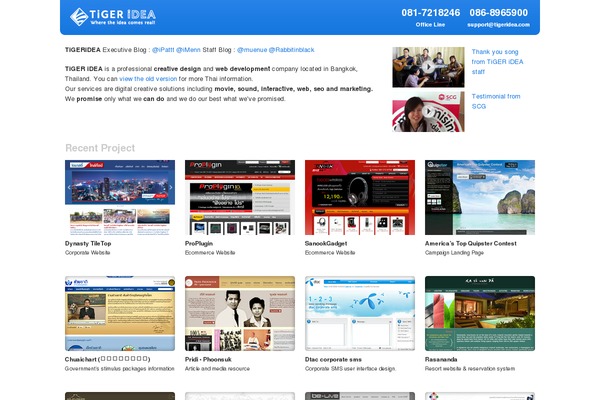
Task: Open the America's Top Quipster Contest thumbnail
Action: click(480, 198)
